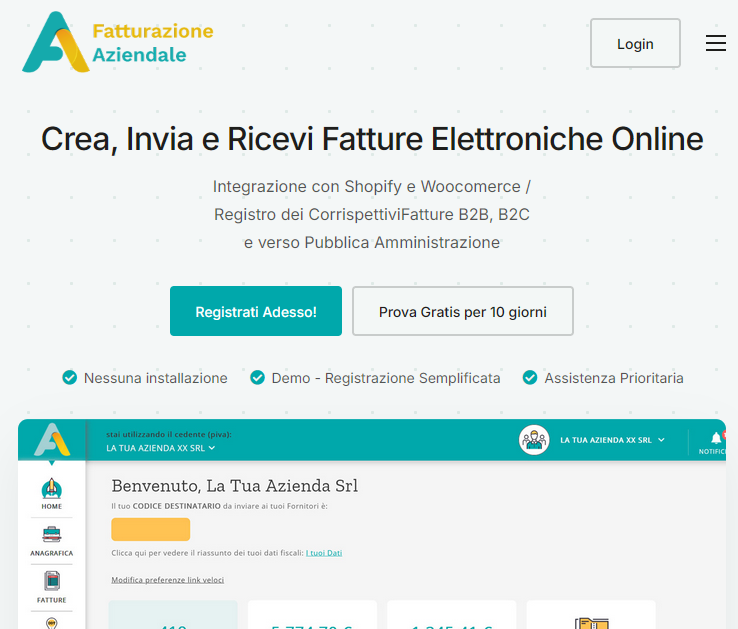The height and width of the screenshot is (629, 738).
Task: Click Modifica preferenze link veloci
Action: (x=168, y=580)
